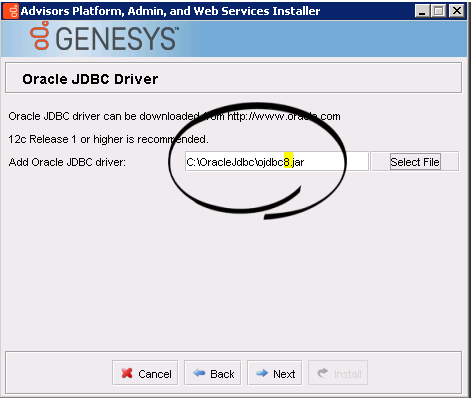
Task: Click the '12c Release 1 or higher' text
Action: tap(108, 139)
